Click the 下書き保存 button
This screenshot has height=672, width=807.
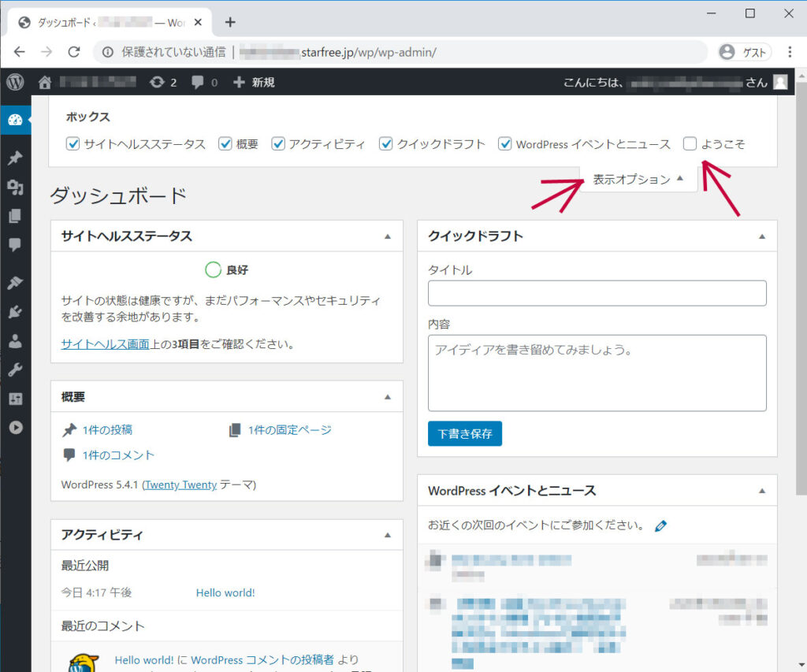[465, 434]
